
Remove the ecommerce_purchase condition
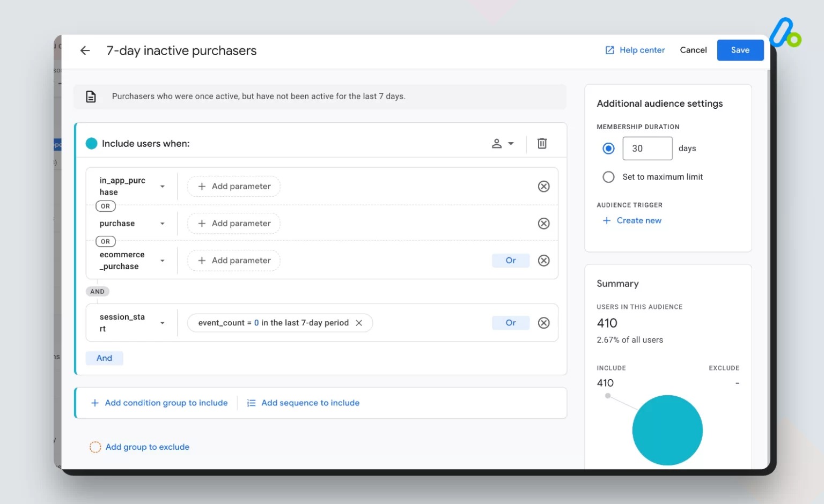[x=544, y=261]
